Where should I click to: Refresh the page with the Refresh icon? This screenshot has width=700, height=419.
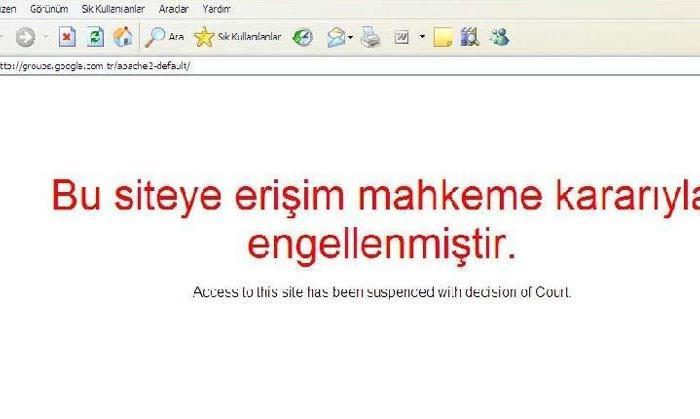pos(95,38)
